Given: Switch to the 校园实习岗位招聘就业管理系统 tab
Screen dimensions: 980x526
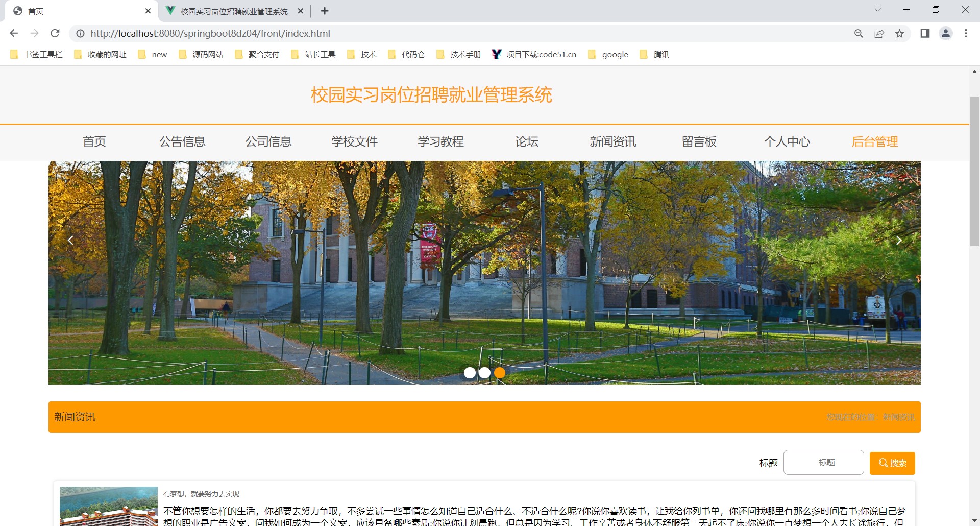Looking at the screenshot, I should [x=233, y=11].
